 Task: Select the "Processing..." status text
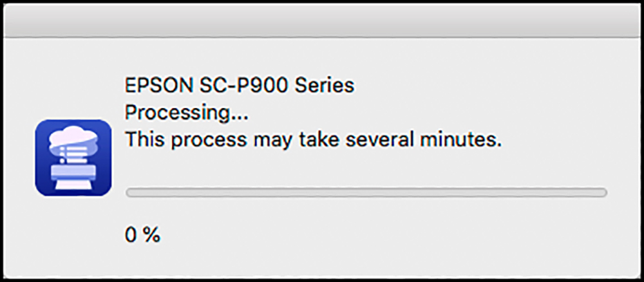186,114
